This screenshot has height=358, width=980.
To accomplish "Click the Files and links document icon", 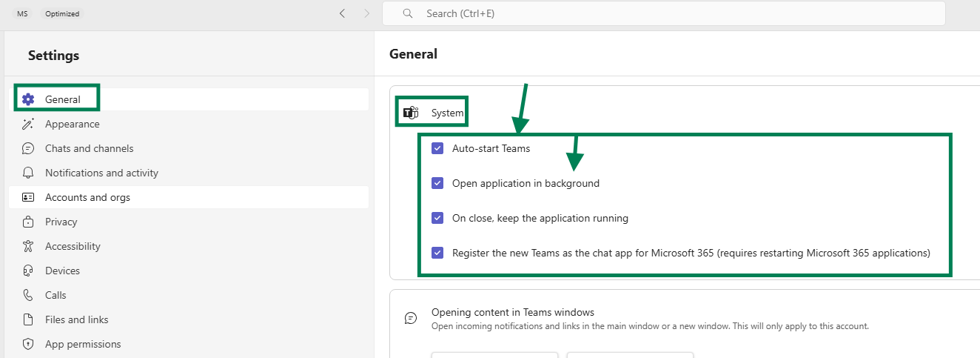I will (x=28, y=319).
